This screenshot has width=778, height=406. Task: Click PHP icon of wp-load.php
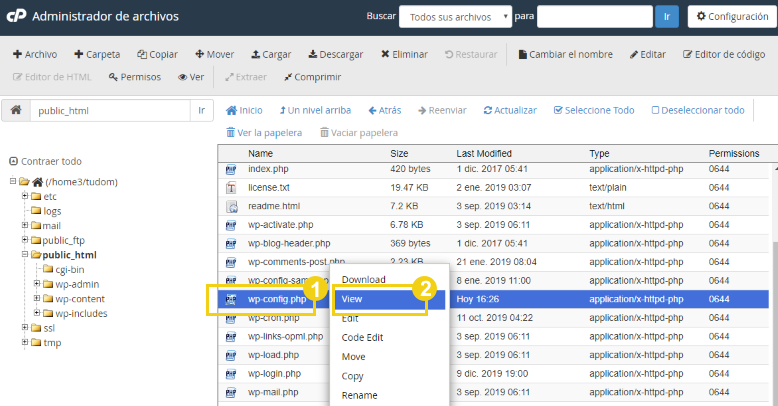pyautogui.click(x=231, y=355)
